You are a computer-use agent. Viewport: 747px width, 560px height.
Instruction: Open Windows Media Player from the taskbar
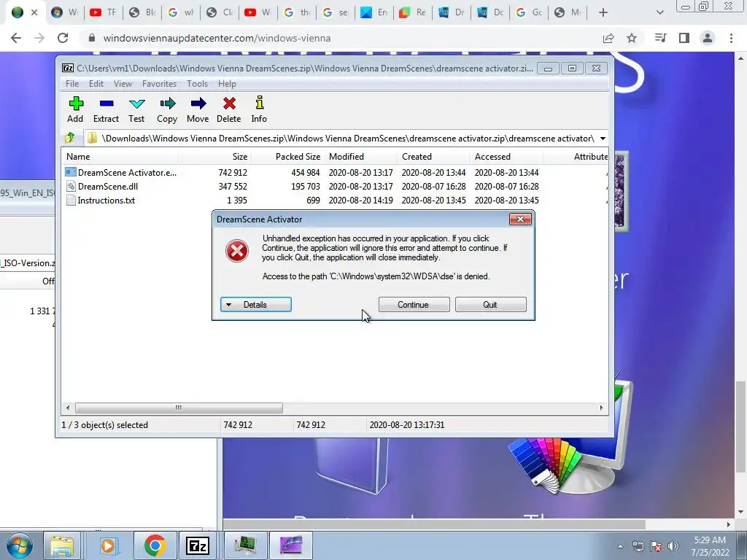click(x=108, y=545)
